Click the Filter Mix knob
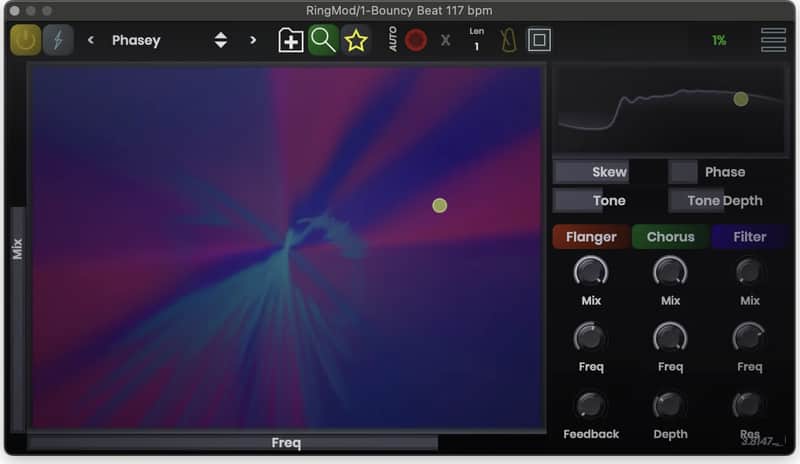 749,272
